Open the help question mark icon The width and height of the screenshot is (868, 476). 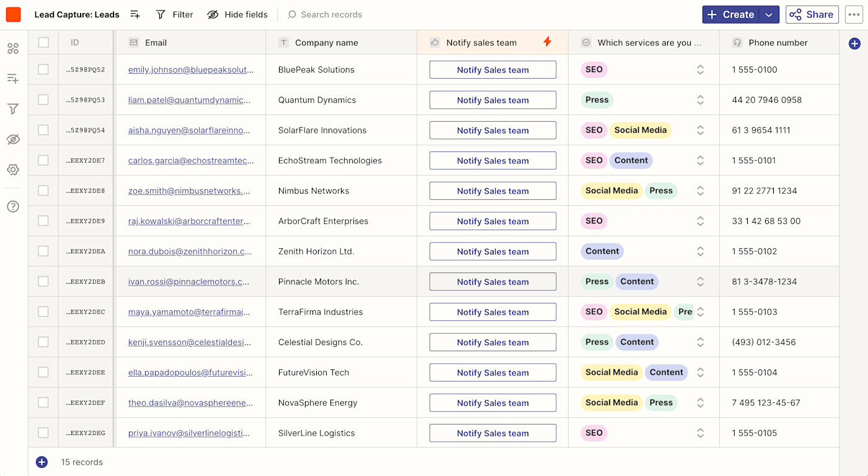pyautogui.click(x=13, y=207)
